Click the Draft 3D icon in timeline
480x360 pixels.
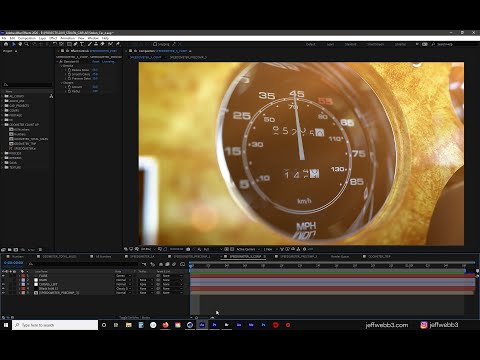(x=153, y=264)
